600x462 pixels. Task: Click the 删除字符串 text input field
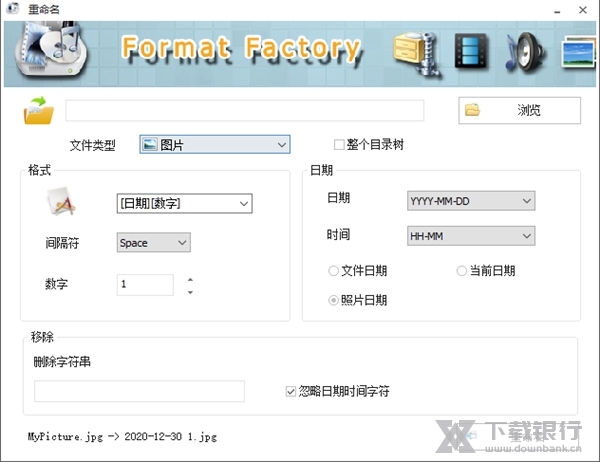click(x=139, y=391)
